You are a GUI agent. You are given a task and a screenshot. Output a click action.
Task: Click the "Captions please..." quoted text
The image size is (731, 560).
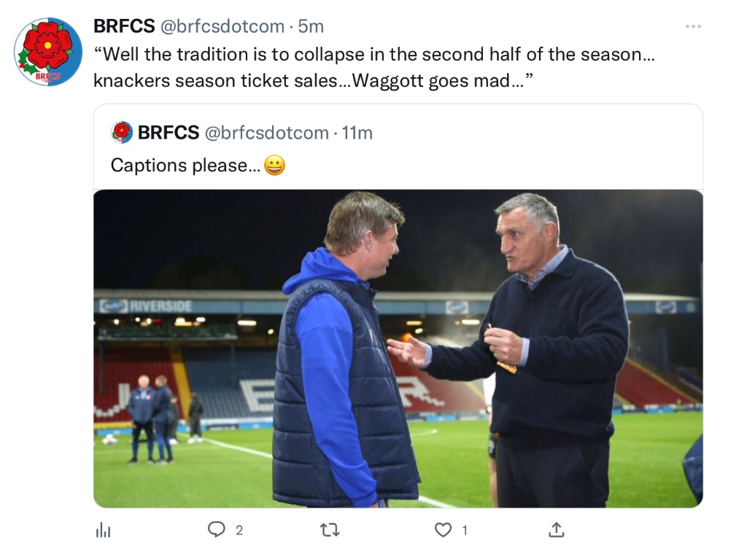pyautogui.click(x=185, y=166)
